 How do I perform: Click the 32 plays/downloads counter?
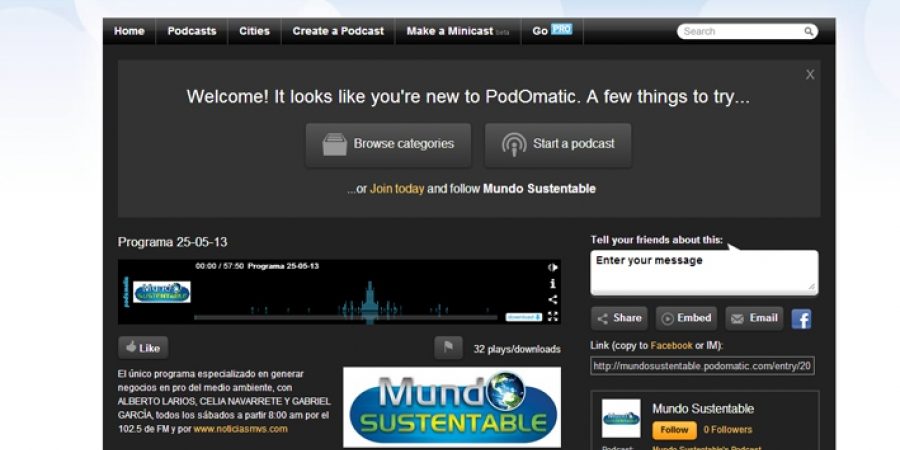tap(517, 349)
